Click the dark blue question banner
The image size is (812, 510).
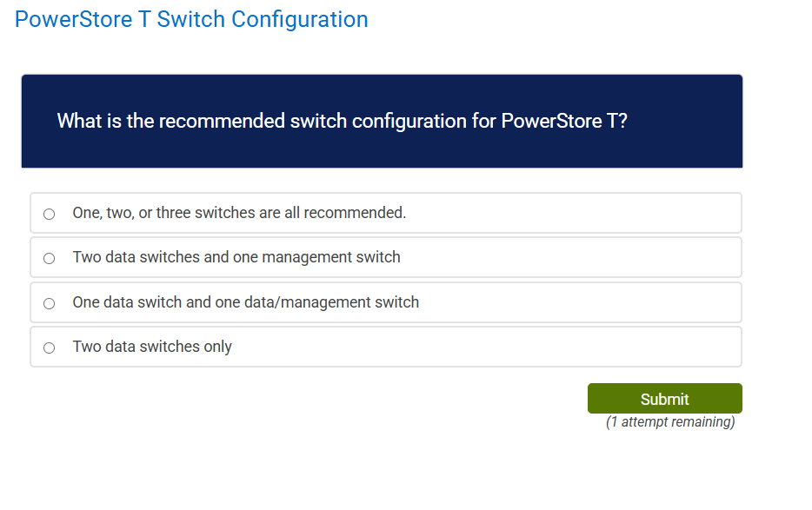pos(382,121)
